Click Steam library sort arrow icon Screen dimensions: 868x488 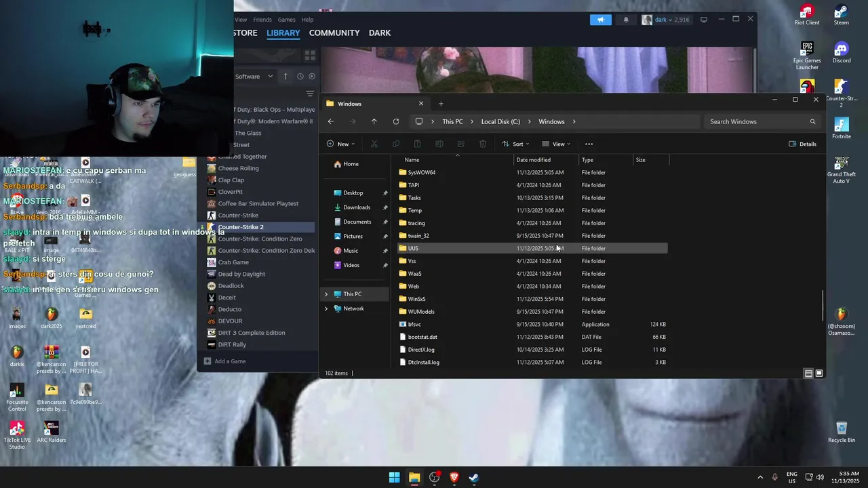coord(285,77)
